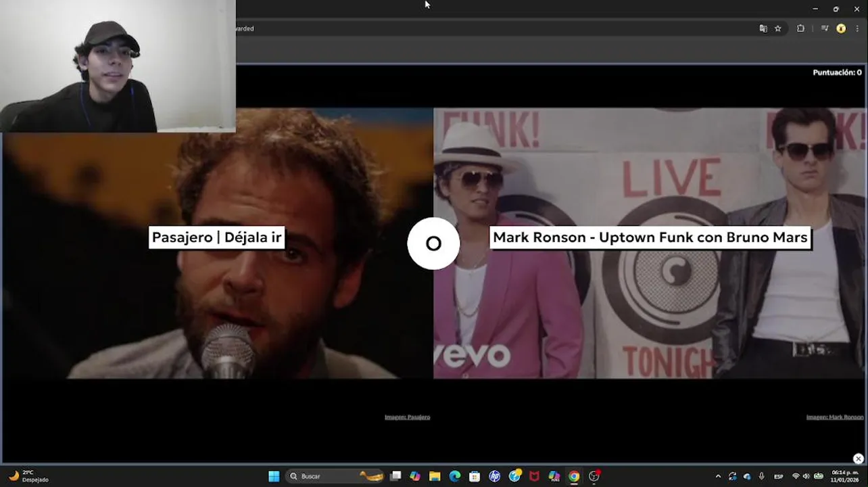Open the Chrome three-dot menu

tap(858, 28)
